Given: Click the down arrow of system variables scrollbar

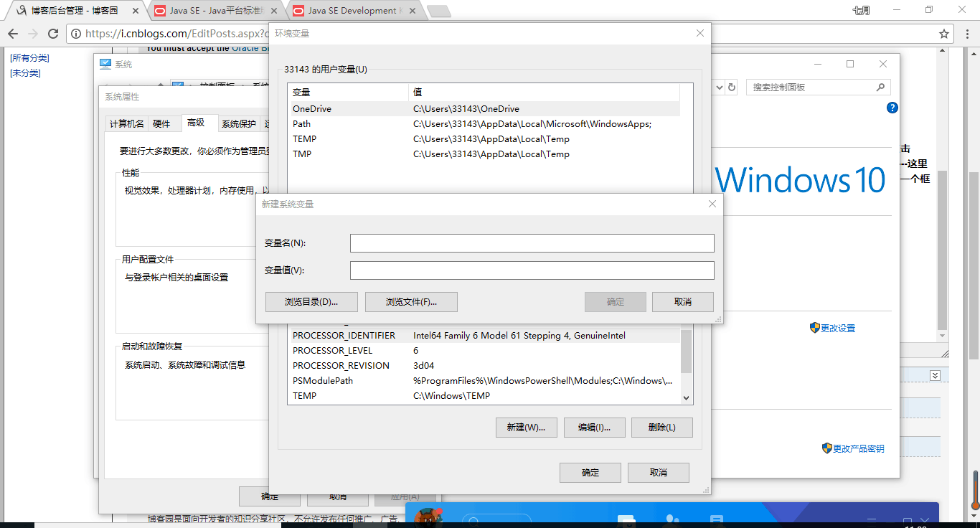Looking at the screenshot, I should 687,397.
